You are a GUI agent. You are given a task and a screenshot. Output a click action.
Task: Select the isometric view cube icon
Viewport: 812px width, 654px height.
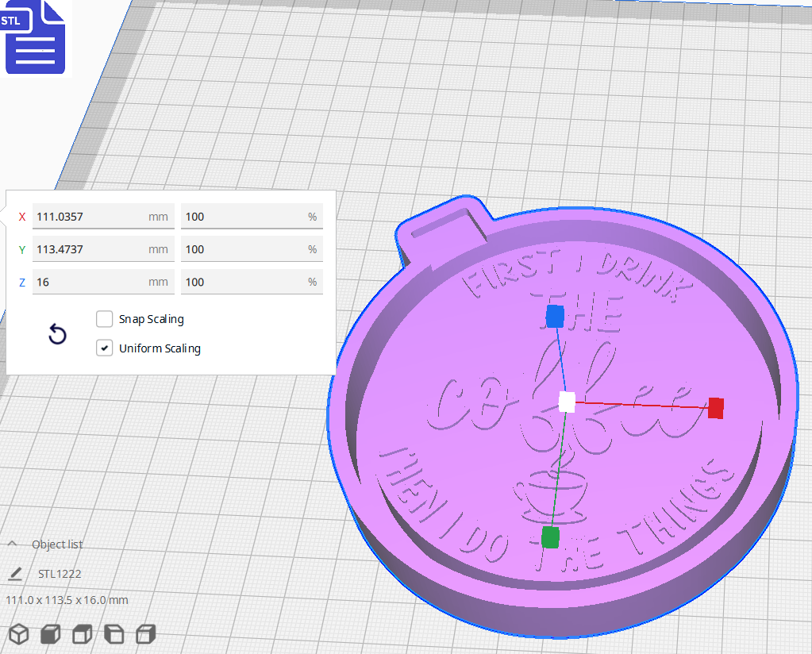coord(18,634)
